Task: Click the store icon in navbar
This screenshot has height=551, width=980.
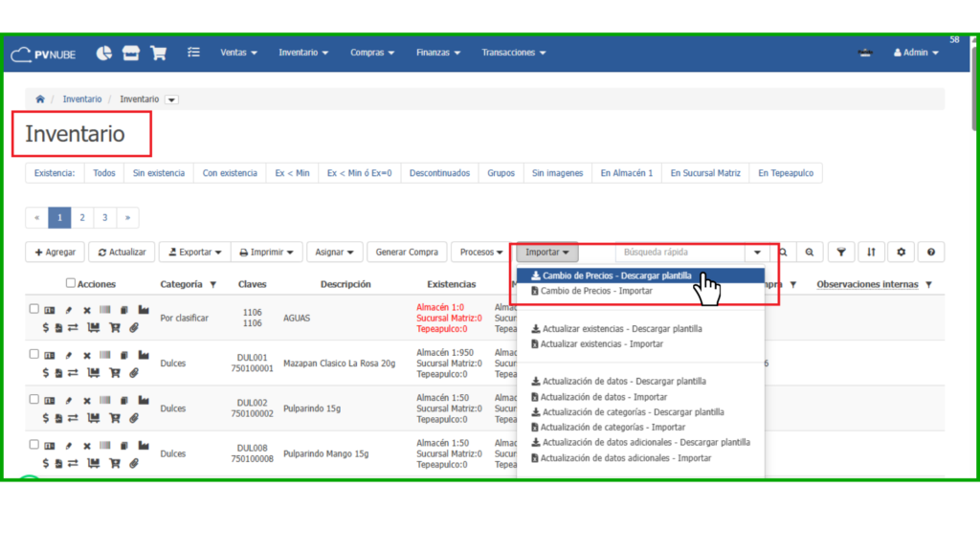Action: [131, 53]
